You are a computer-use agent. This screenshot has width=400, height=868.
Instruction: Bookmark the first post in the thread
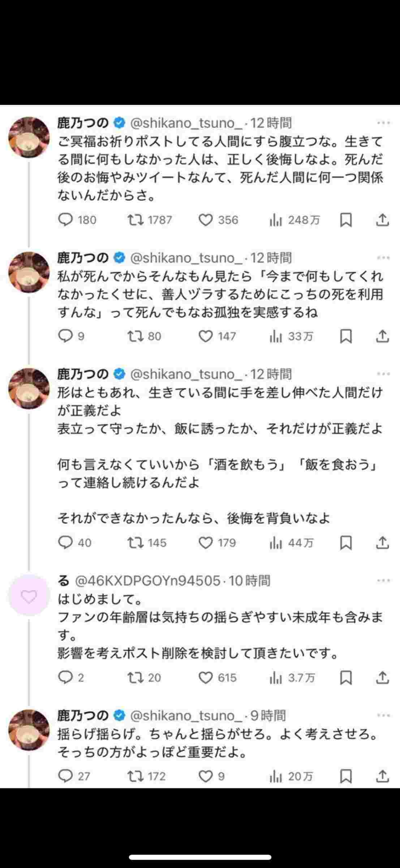pos(346,220)
